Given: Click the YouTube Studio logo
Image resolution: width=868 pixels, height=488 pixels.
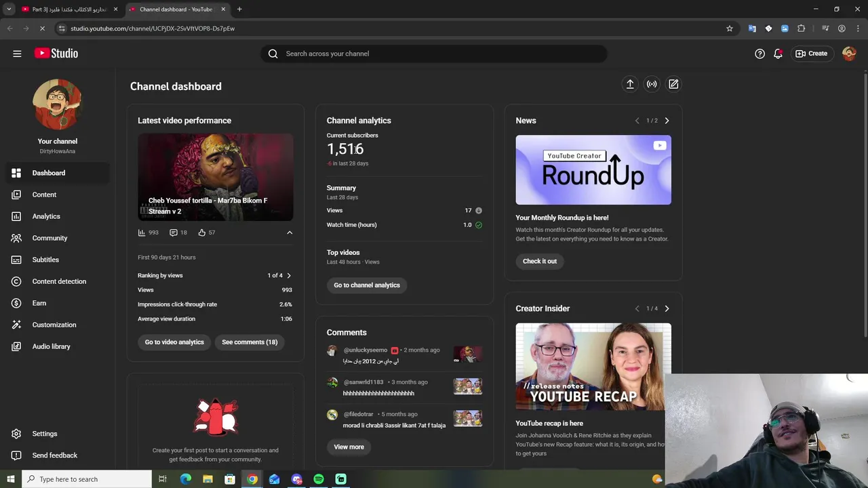Looking at the screenshot, I should pyautogui.click(x=56, y=54).
